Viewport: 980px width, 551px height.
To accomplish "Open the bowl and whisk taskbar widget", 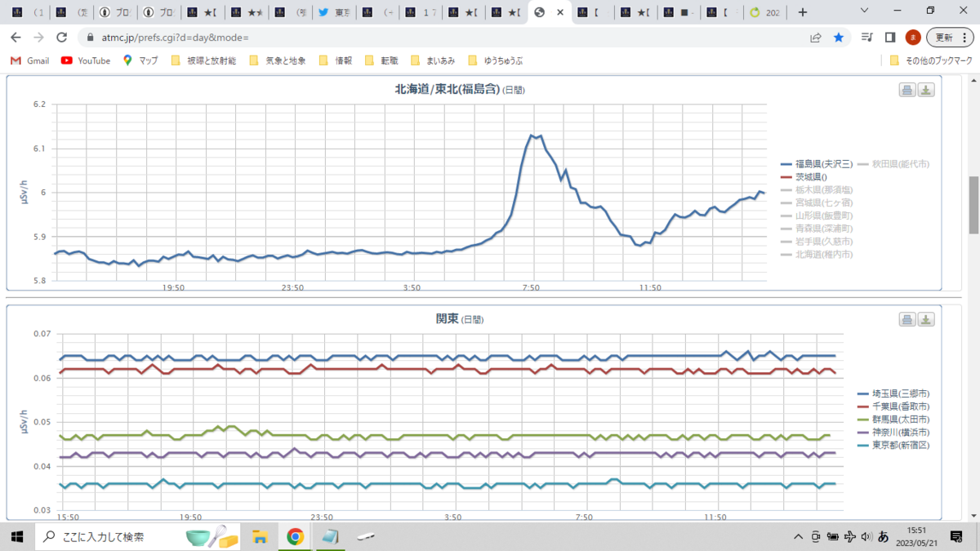I will pos(212,536).
